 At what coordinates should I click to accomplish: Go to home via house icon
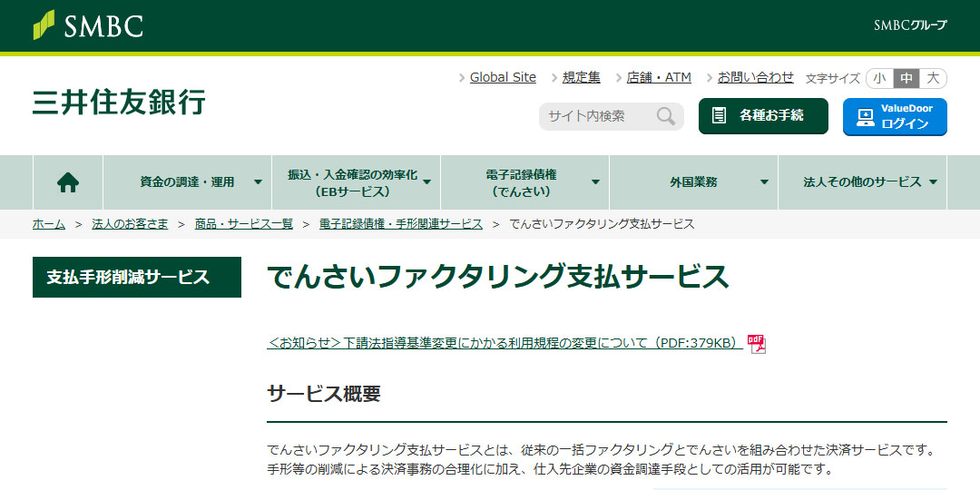coord(67,182)
